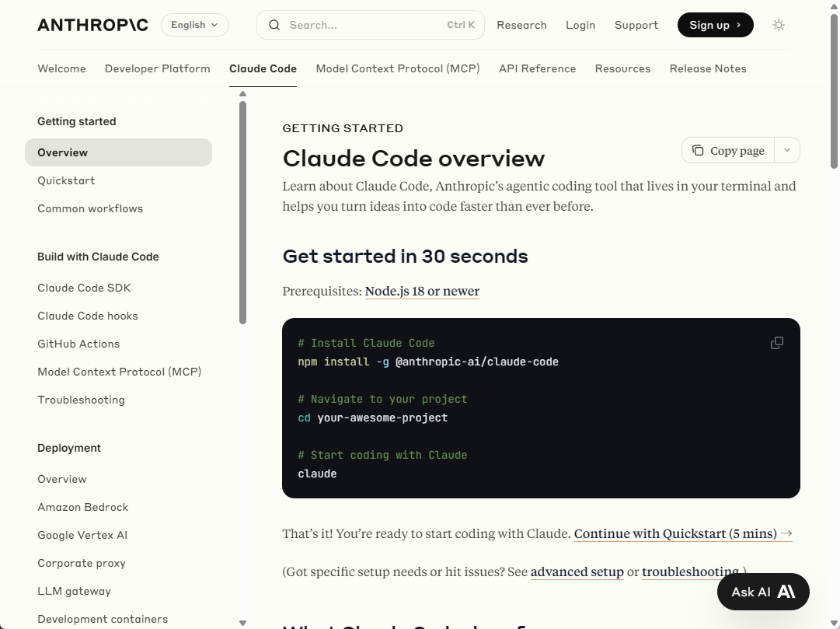Click the sidebar scrollbar thumb
Screen dimensions: 840x629
click(242, 213)
